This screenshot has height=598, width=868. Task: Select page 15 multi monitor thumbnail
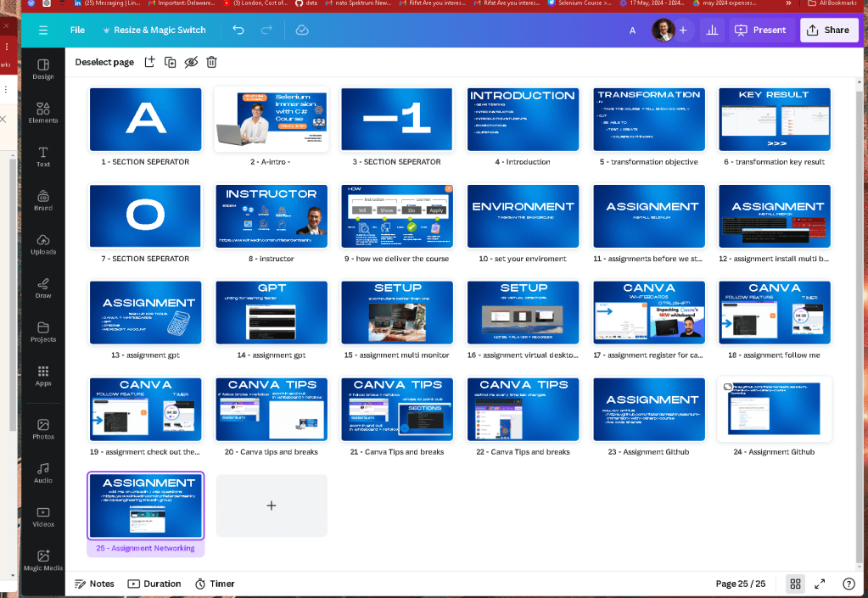click(397, 312)
